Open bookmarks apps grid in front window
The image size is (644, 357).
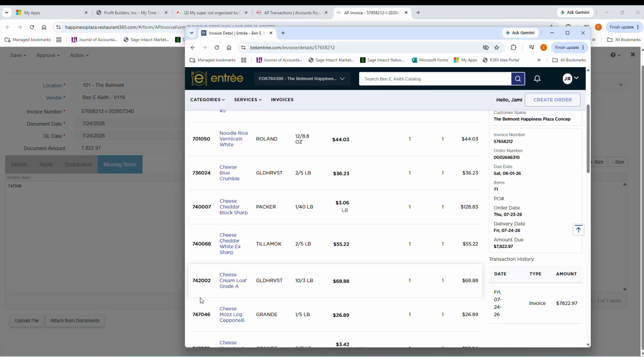(x=244, y=60)
